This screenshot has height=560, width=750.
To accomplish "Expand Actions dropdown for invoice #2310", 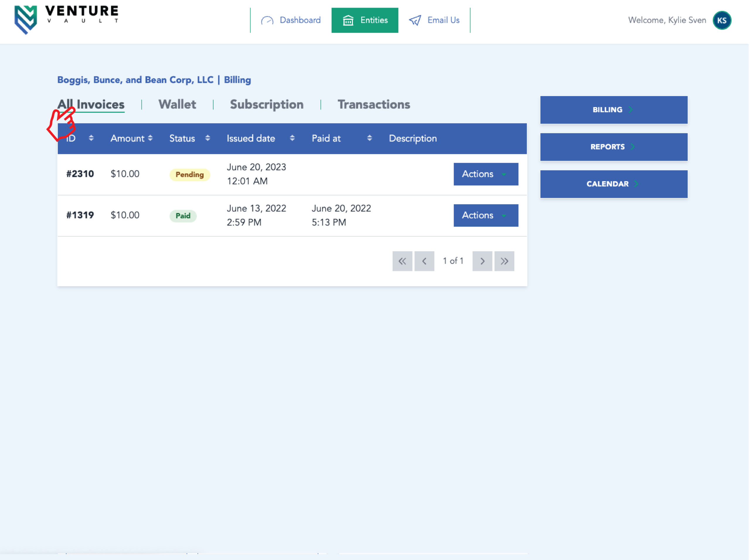I will [x=486, y=174].
